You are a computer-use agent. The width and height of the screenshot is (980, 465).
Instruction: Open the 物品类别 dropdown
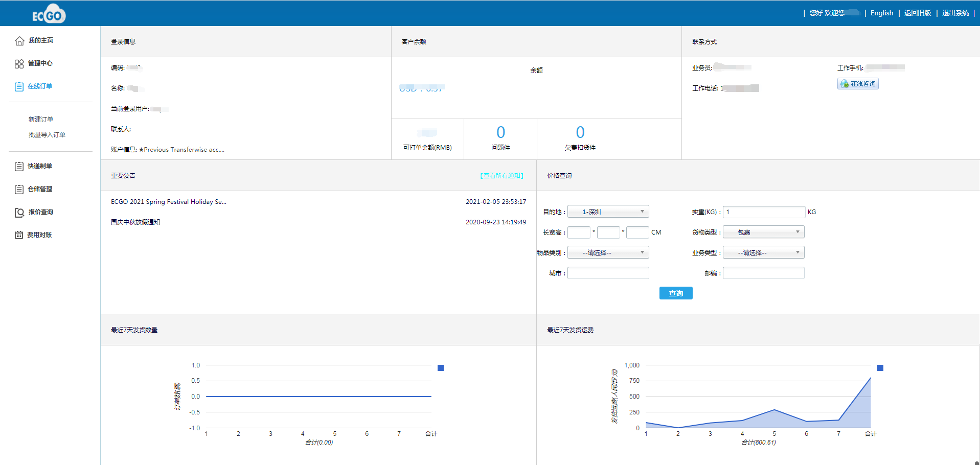coord(608,252)
